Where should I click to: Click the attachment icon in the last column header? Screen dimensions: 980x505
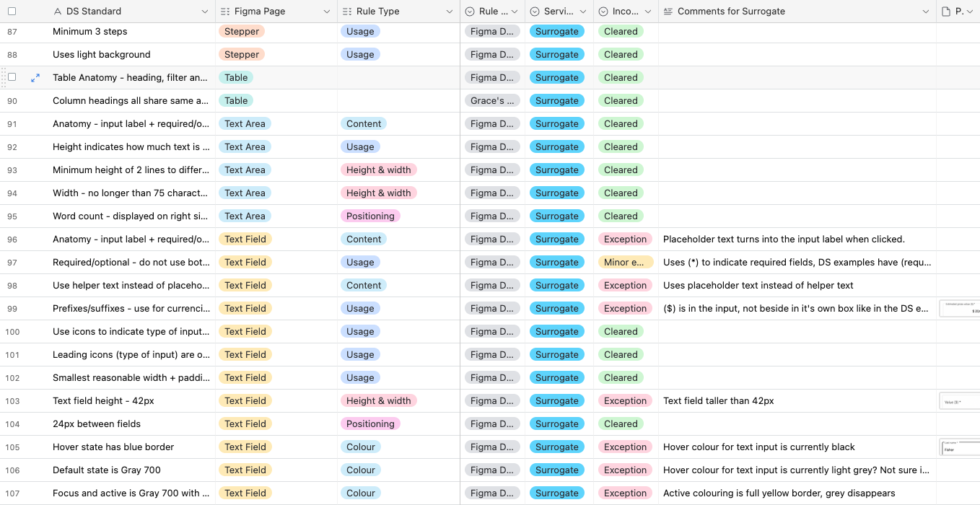click(x=946, y=12)
